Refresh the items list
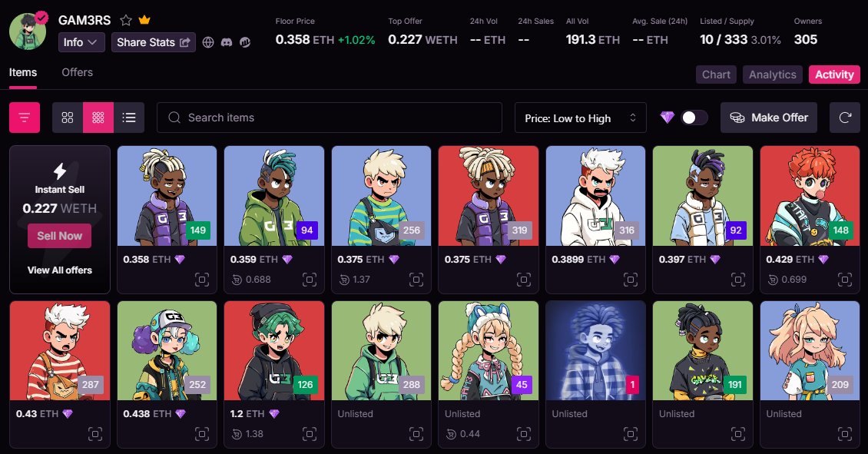The width and height of the screenshot is (868, 454). pos(845,118)
